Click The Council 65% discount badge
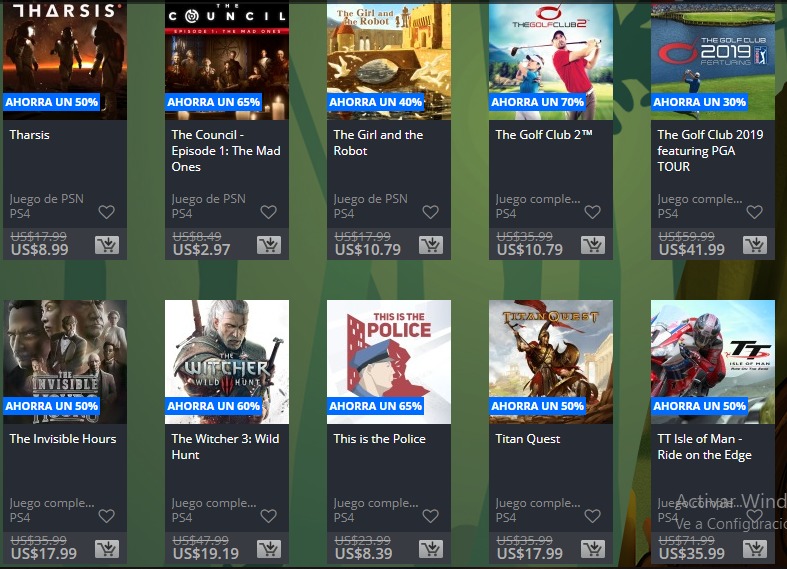Image resolution: width=787 pixels, height=569 pixels. coord(215,102)
